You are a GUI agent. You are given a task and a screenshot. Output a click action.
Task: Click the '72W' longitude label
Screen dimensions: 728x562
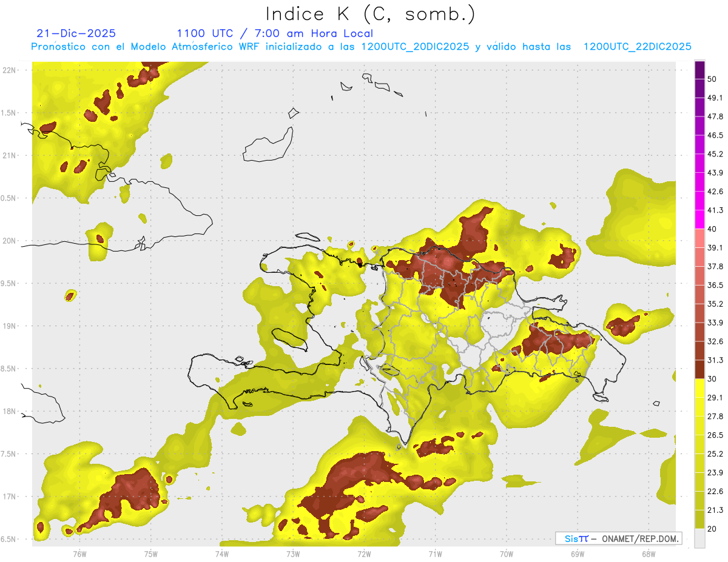[x=364, y=554]
